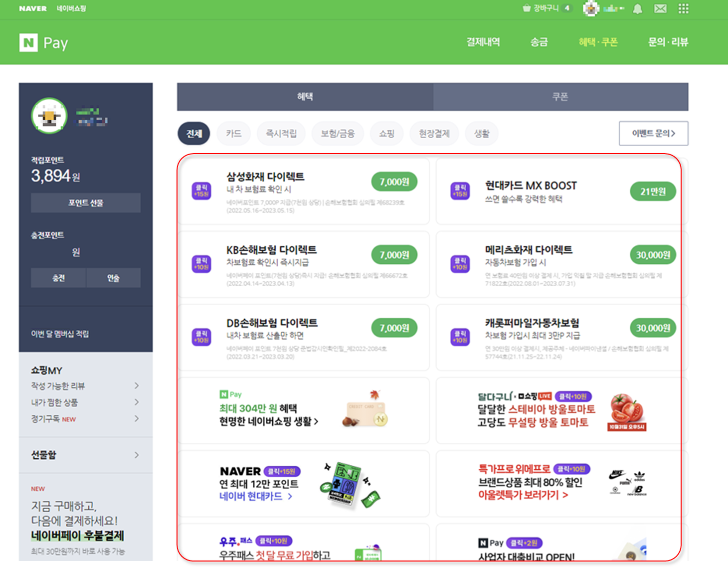Open the mail envelope icon
The width and height of the screenshot is (728, 568).
[660, 8]
